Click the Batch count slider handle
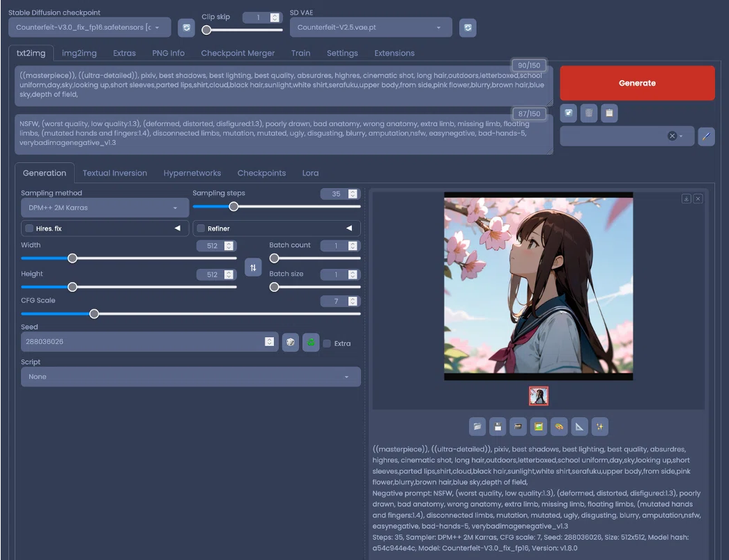This screenshot has height=560, width=729. click(x=275, y=258)
